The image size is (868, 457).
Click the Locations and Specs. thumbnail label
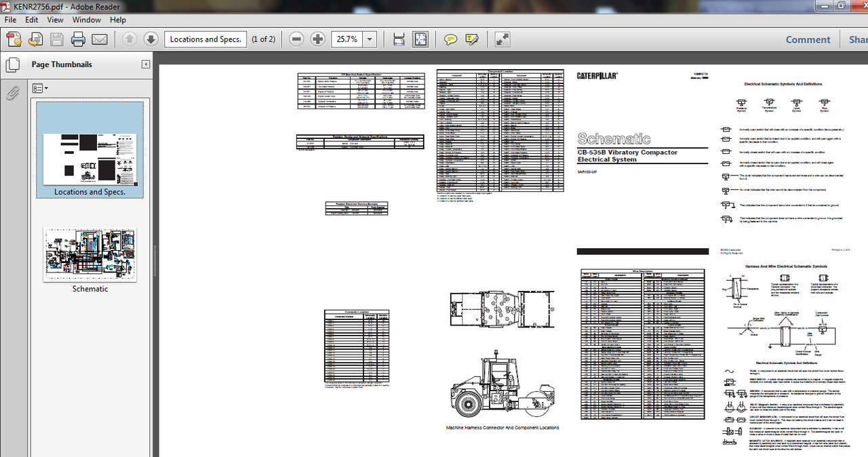coord(90,192)
